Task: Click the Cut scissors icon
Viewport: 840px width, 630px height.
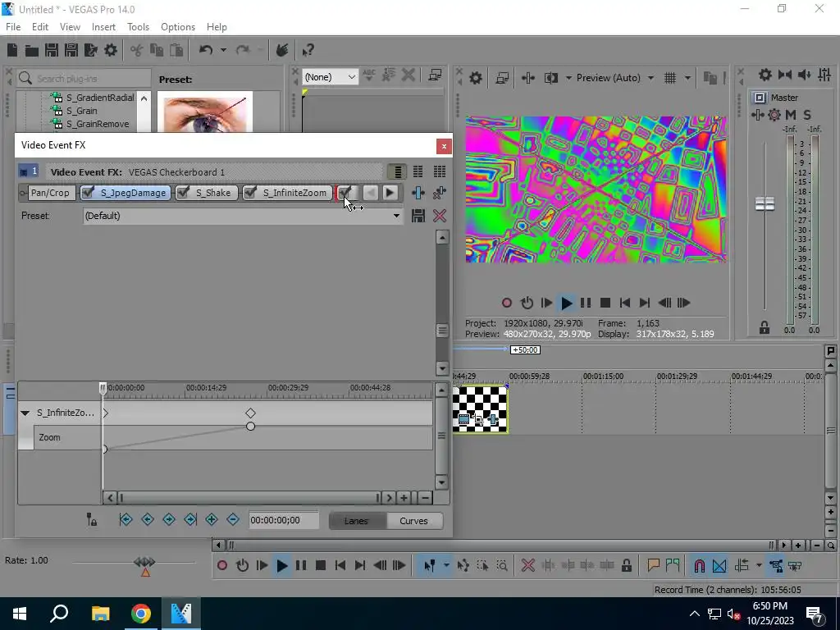Action: click(x=137, y=50)
